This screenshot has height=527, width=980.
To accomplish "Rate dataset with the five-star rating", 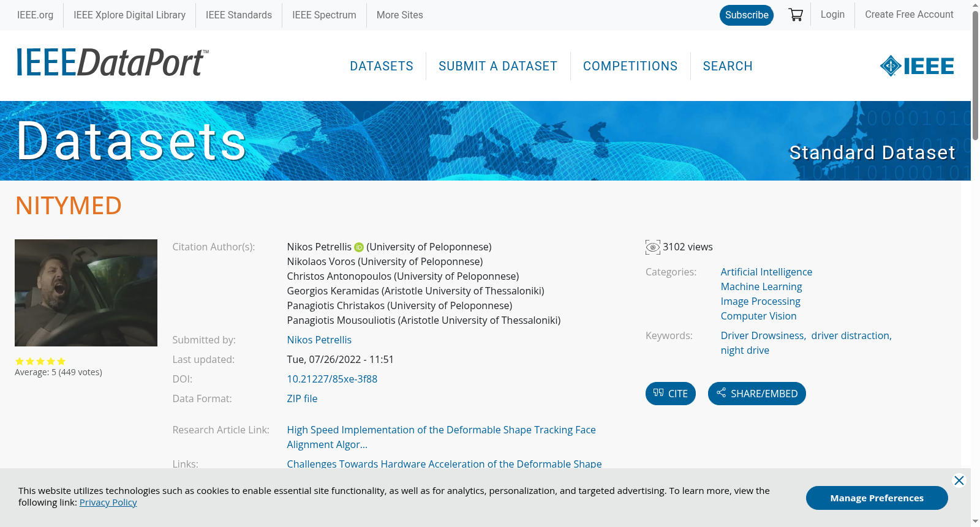I will point(40,361).
